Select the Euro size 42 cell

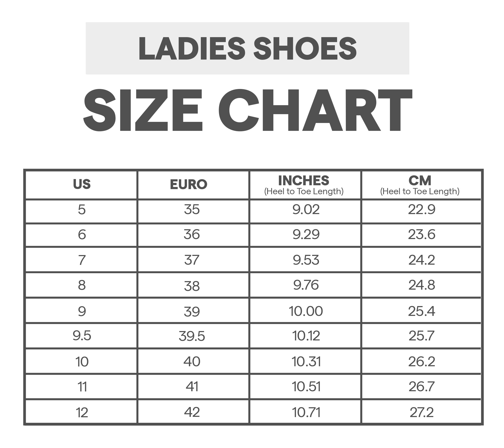[x=192, y=412]
